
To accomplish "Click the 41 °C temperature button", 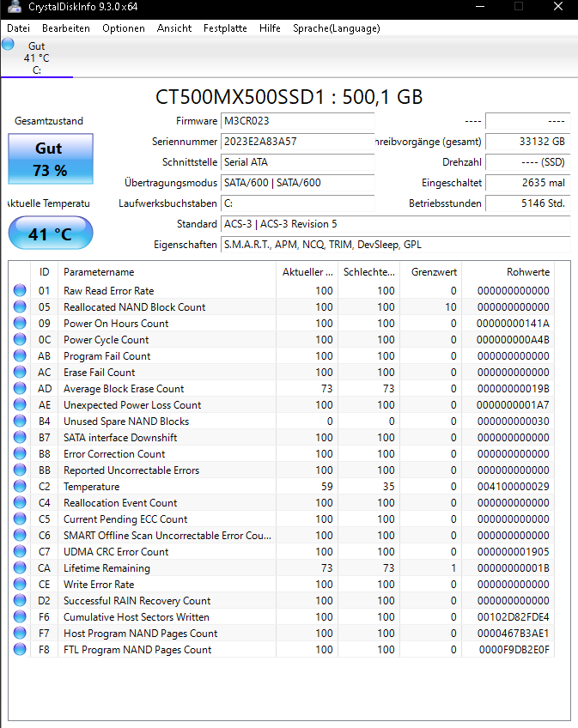I will point(51,234).
